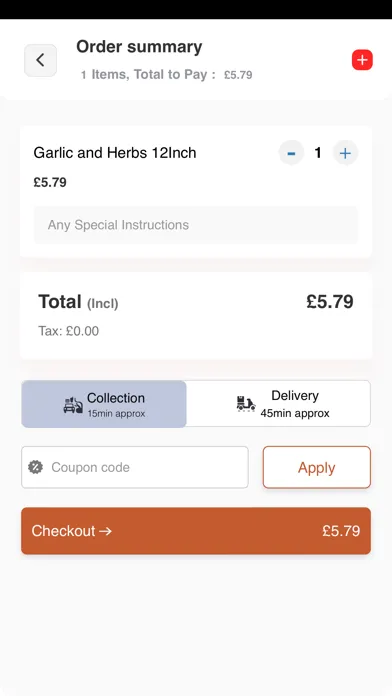This screenshot has width=392, height=696.
Task: Click the Tax: £0.00 line
Action: pyautogui.click(x=69, y=331)
